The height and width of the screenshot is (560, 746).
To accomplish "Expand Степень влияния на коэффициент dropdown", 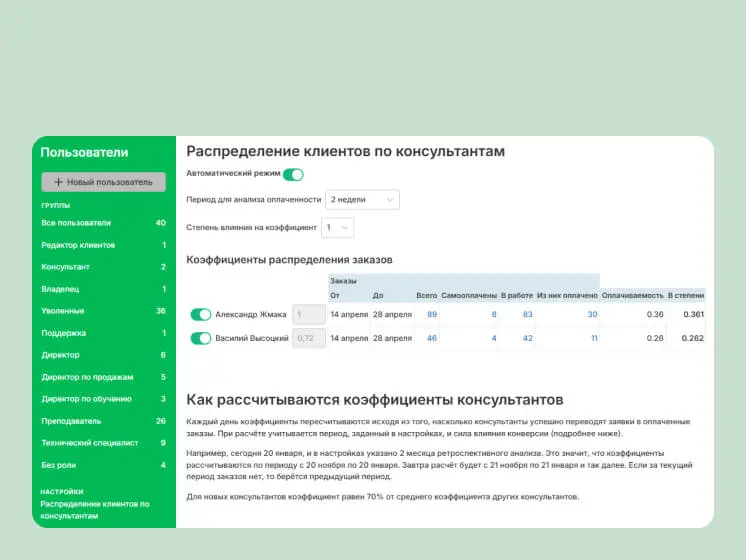I will point(338,228).
